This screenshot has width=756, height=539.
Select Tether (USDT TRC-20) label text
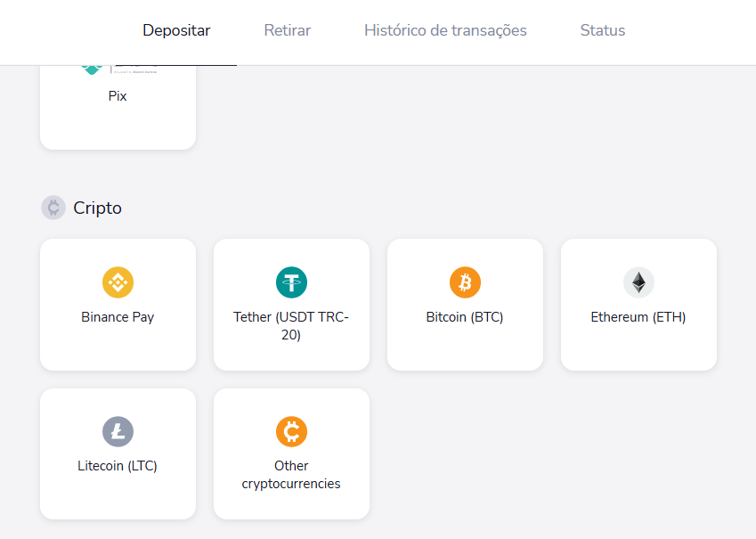(x=291, y=326)
